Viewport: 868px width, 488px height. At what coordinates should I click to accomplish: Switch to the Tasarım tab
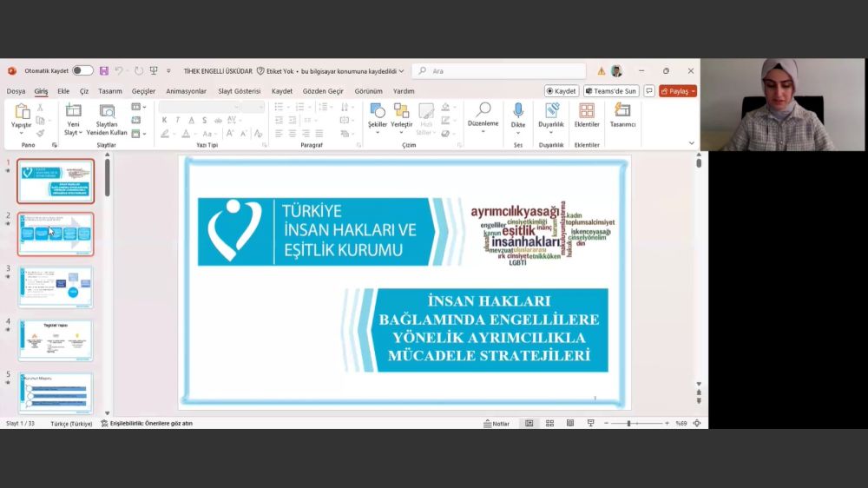110,91
